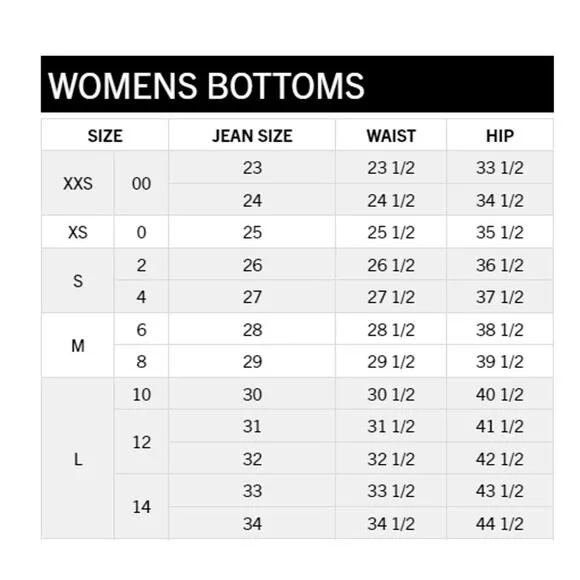The height and width of the screenshot is (580, 580).
Task: Click the WAIST column header
Action: 391,135
